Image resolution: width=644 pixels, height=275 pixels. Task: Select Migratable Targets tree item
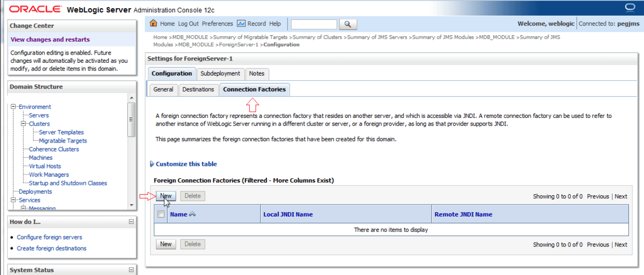click(63, 141)
